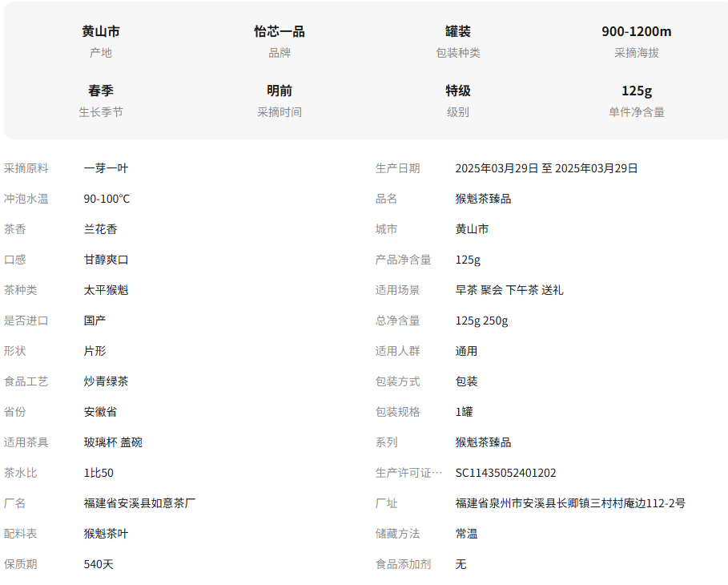Select the 540天 shelf life value
Screen dimensions: 728x585
click(99, 564)
